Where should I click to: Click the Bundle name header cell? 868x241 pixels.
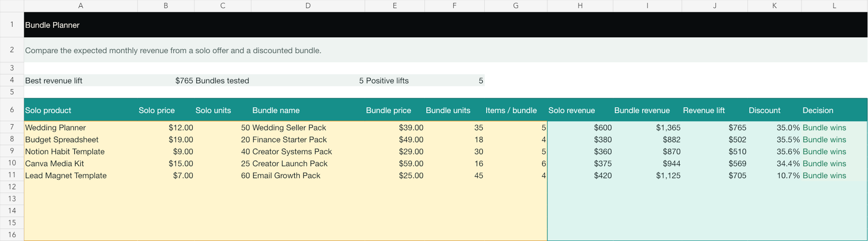click(x=308, y=110)
